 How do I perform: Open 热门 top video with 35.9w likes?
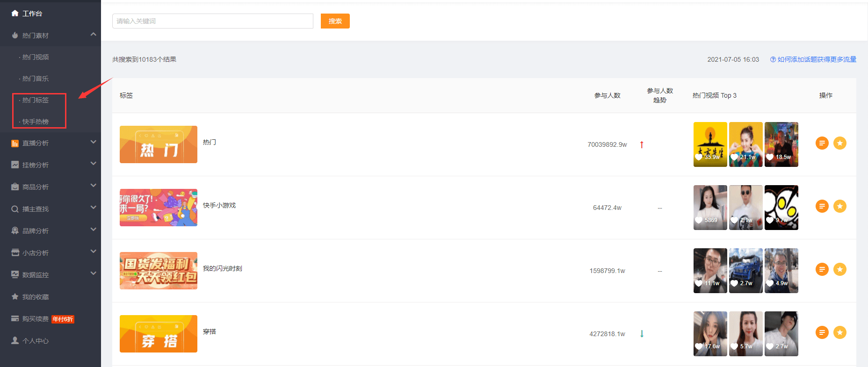[710, 144]
